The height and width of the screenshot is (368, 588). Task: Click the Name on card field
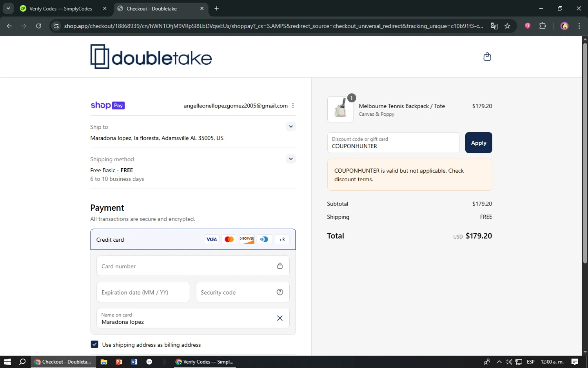193,318
